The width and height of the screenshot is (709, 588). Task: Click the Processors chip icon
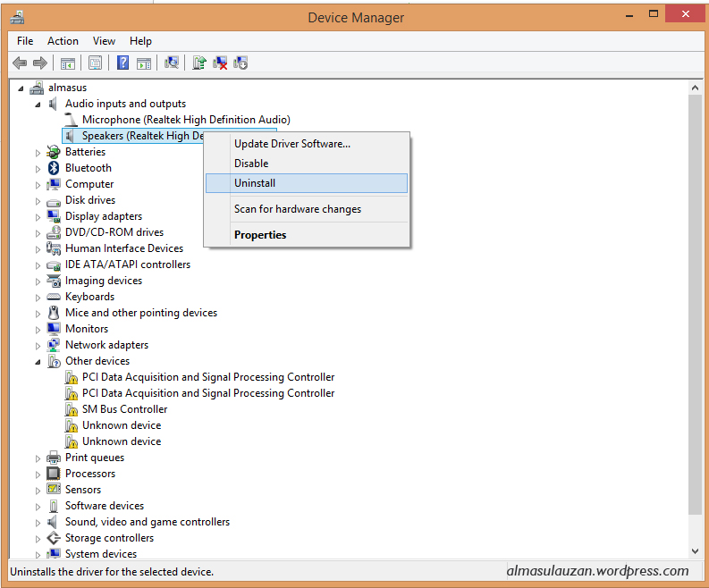[54, 474]
